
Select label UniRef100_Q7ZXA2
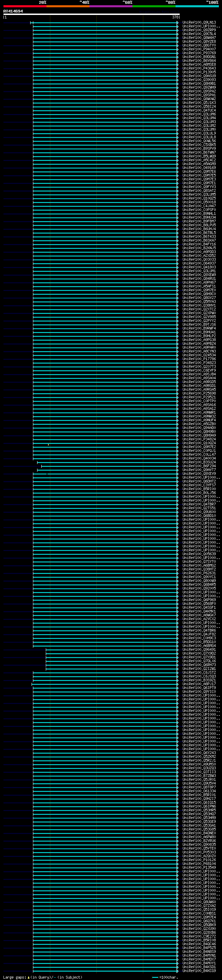(199, 906)
